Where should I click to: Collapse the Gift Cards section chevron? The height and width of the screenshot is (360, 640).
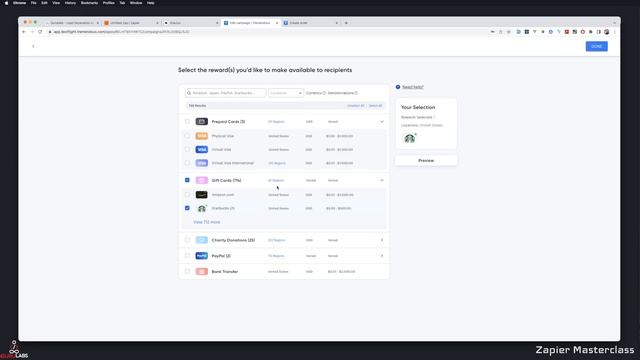tap(382, 180)
